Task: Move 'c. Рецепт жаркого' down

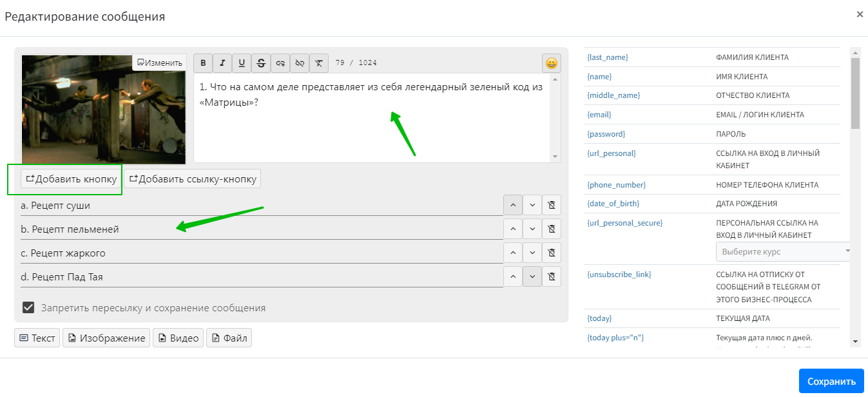Action: [532, 253]
